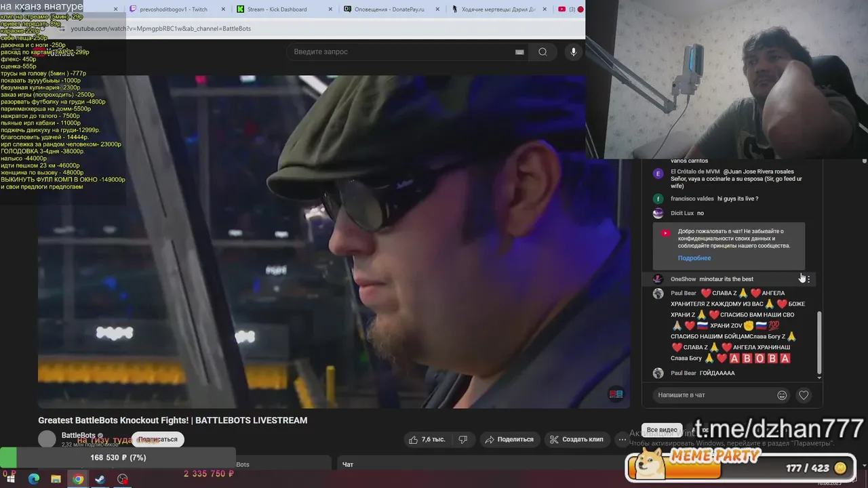Switch to Chrome in the taskbar

pos(78,479)
